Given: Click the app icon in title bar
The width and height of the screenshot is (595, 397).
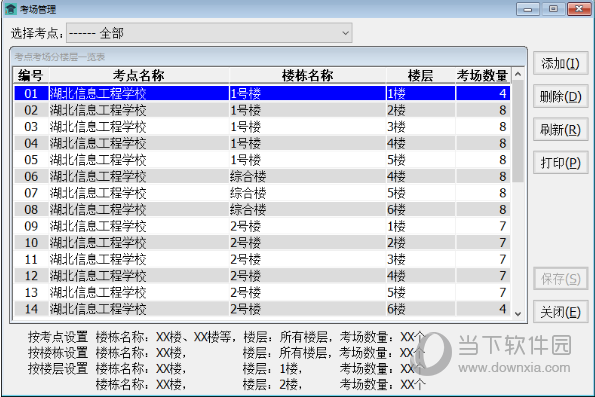Looking at the screenshot, I should coord(11,9).
